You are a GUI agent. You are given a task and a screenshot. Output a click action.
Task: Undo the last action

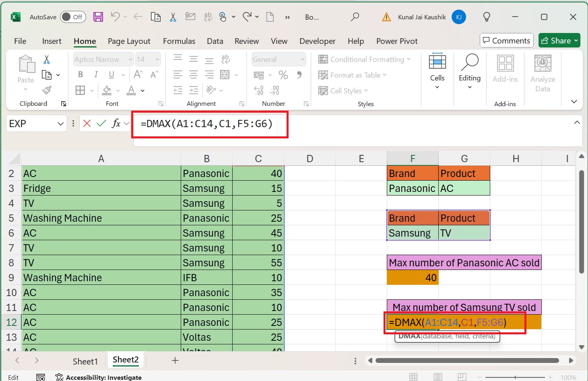tap(116, 17)
